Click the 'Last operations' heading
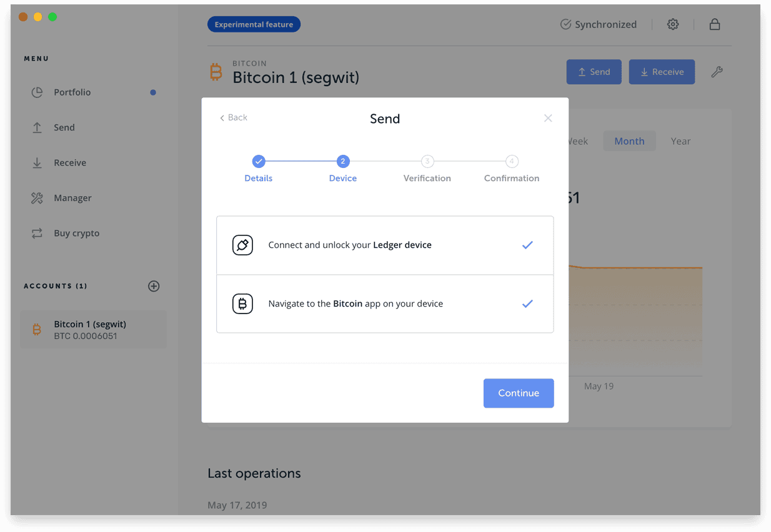The width and height of the screenshot is (771, 532). click(254, 473)
